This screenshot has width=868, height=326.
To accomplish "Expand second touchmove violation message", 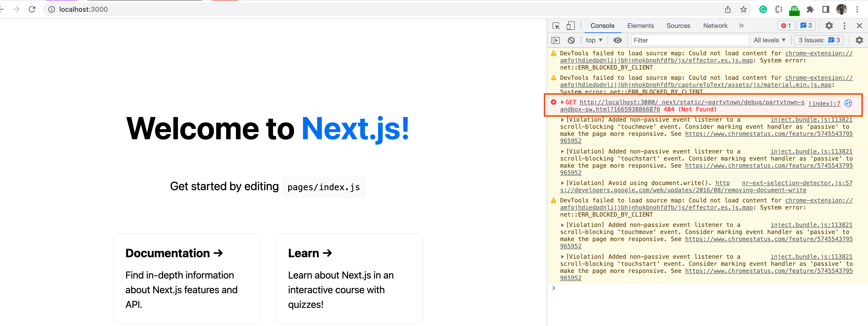I will pos(562,225).
